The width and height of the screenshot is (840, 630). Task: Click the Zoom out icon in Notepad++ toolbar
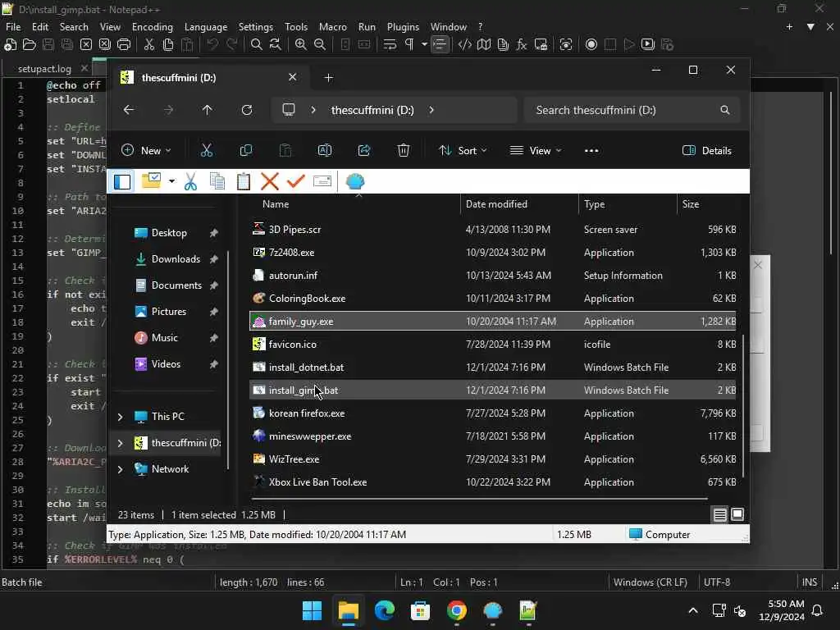(x=320, y=44)
